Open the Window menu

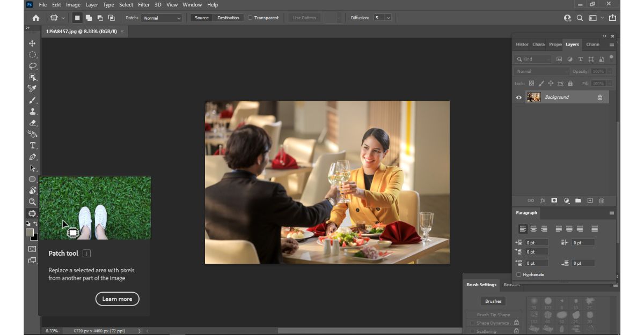point(192,5)
